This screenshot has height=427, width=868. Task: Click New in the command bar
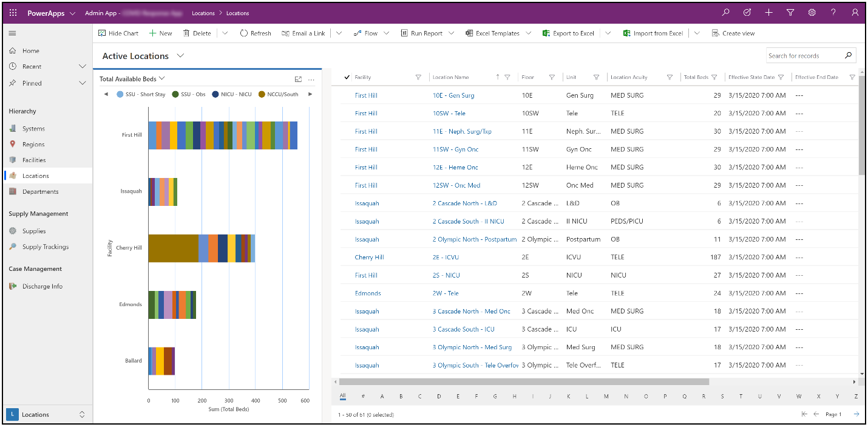click(x=160, y=33)
